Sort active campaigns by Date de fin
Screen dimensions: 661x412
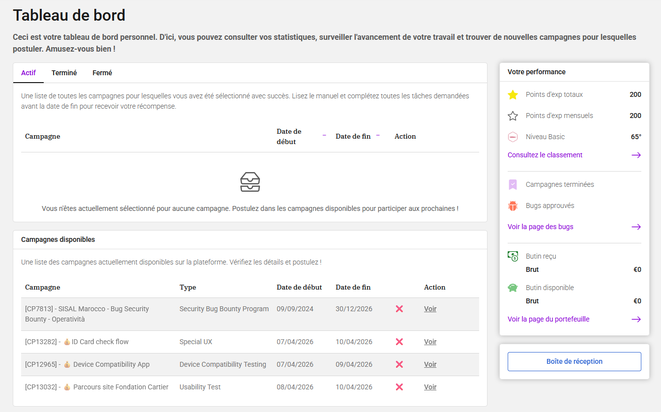[381, 136]
